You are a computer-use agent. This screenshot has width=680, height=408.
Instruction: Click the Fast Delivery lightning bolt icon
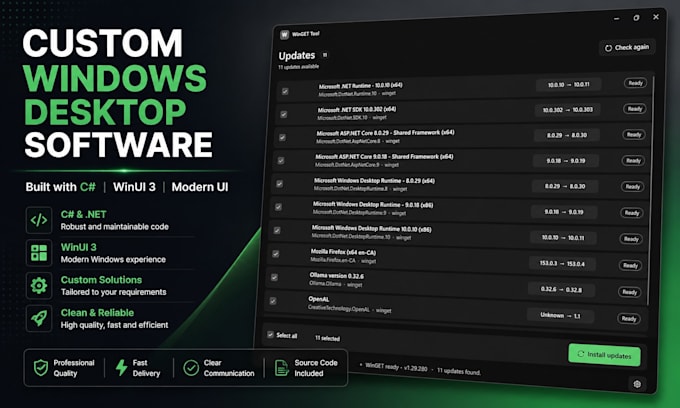[x=121, y=368]
